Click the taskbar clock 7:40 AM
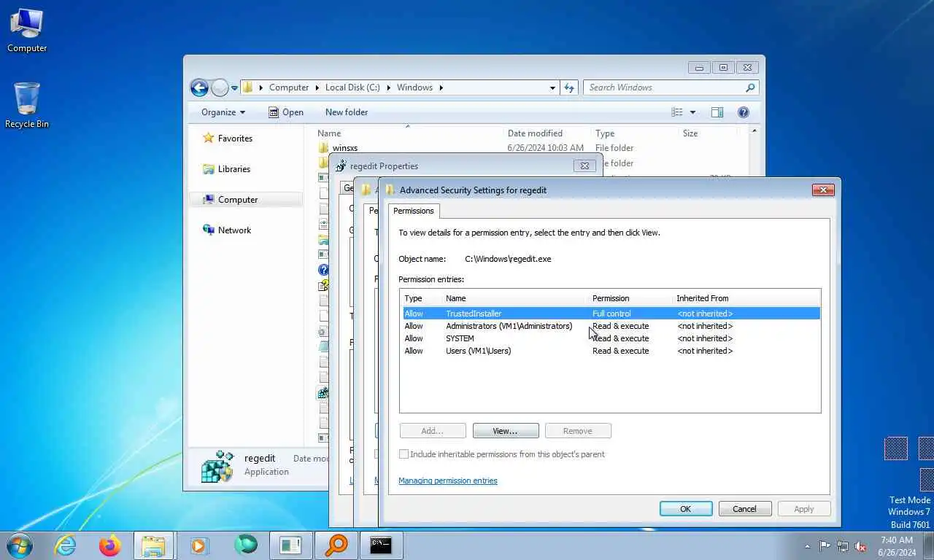 [897, 546]
